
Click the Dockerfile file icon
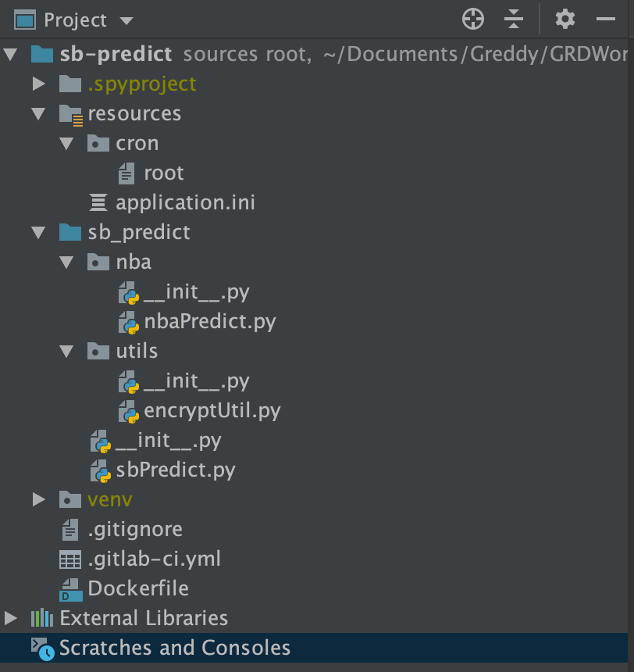pos(70,588)
